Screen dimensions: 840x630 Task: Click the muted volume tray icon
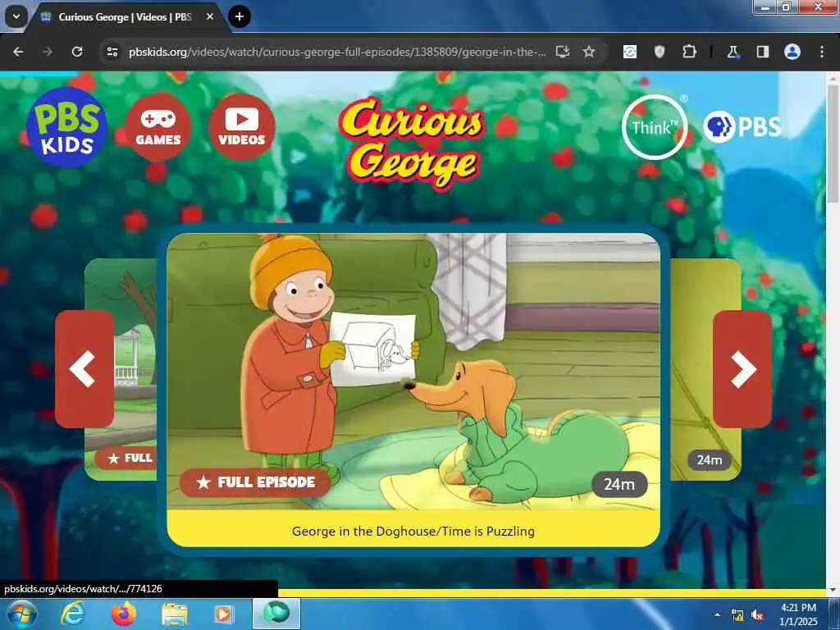coord(757,615)
